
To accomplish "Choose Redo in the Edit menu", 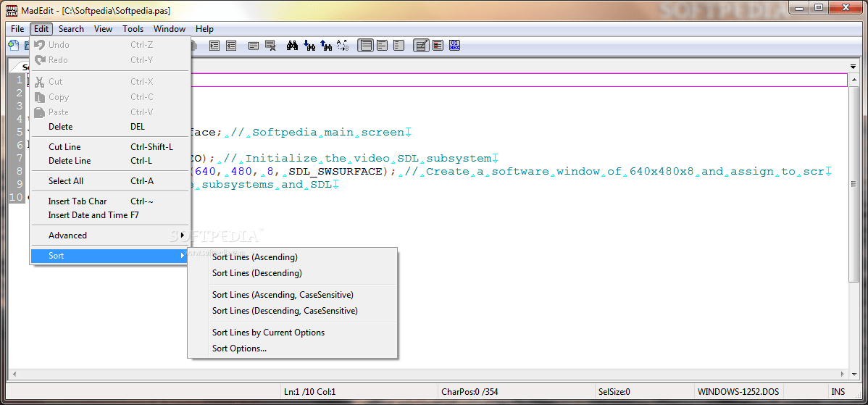I will [110, 59].
